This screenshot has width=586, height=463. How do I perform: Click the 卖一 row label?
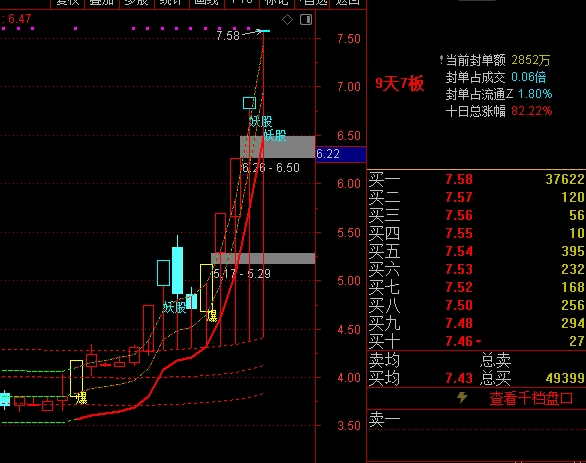click(384, 420)
